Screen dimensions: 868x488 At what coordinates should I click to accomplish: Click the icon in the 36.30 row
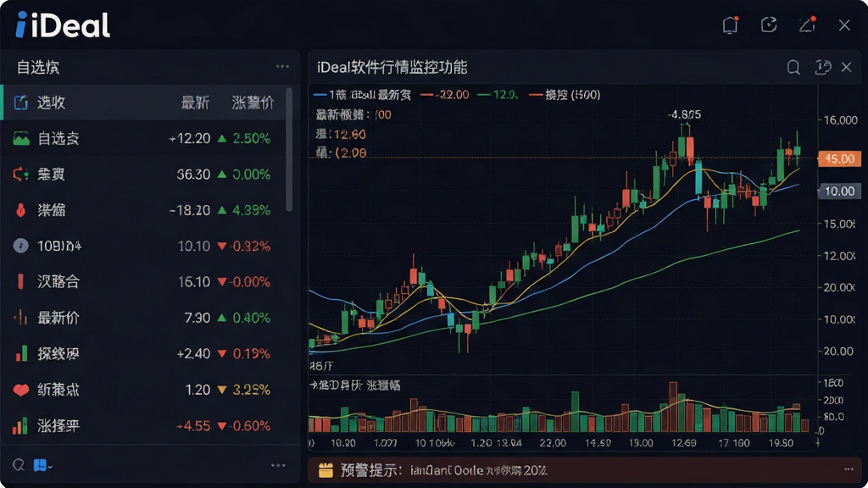coord(20,175)
